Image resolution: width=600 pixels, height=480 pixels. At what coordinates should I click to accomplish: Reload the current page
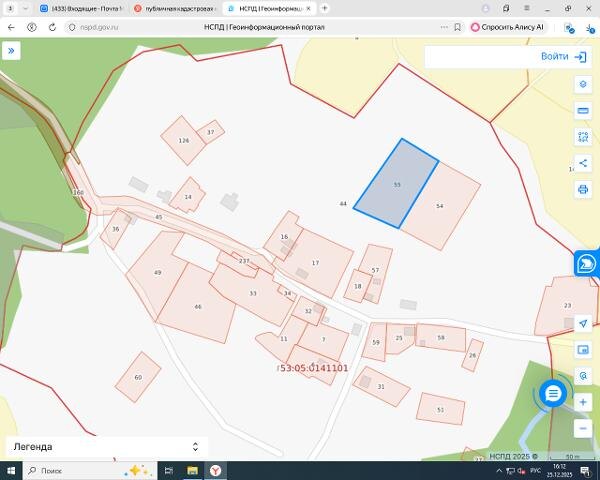pos(52,27)
